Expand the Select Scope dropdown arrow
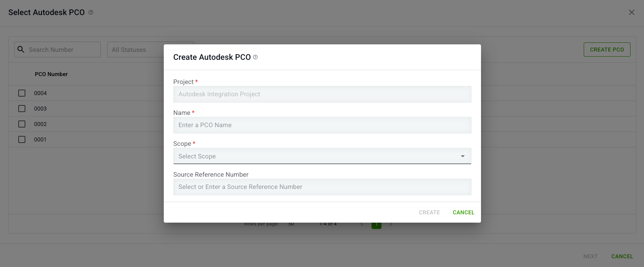The image size is (644, 267). pos(462,156)
